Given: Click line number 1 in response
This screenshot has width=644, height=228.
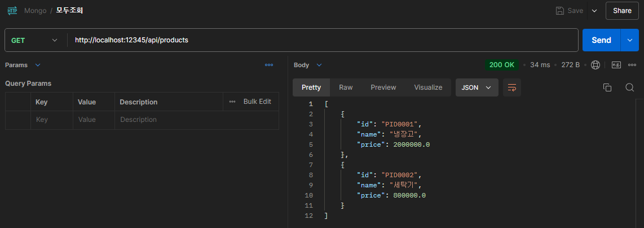Looking at the screenshot, I should coord(311,104).
